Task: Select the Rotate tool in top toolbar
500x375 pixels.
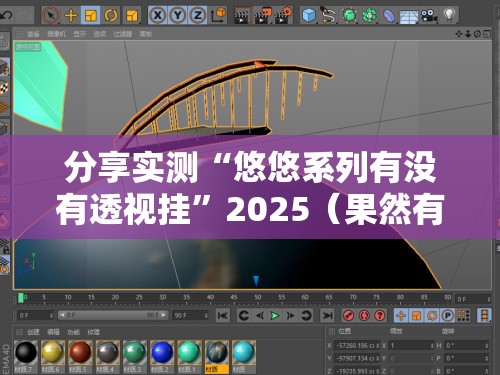Action: (x=111, y=15)
